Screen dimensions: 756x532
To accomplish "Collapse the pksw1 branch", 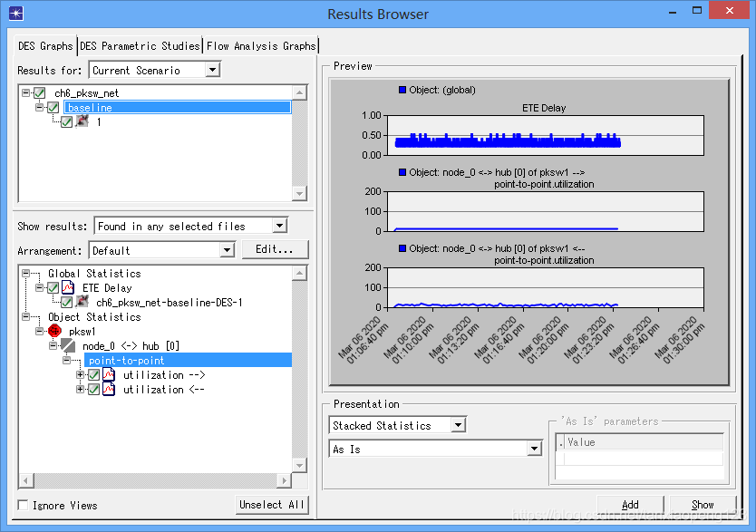I will (40, 331).
